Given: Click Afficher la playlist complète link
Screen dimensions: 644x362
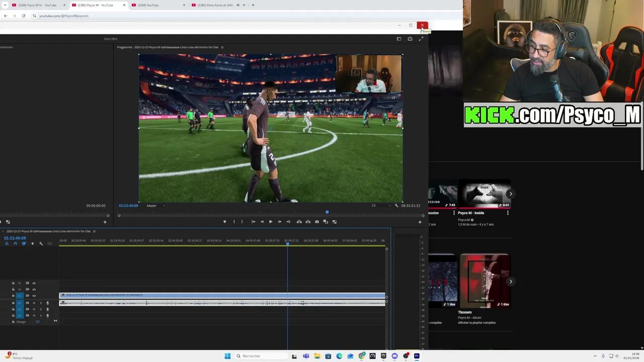Looking at the screenshot, I should 476,323.
